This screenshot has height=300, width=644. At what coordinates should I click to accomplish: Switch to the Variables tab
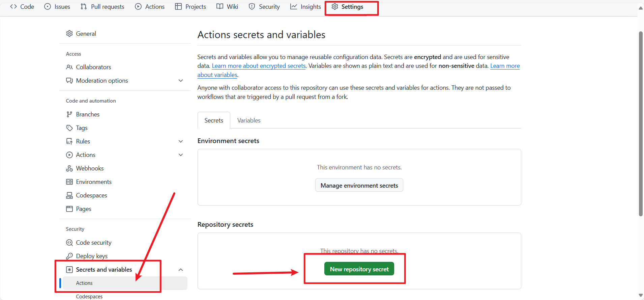[249, 120]
